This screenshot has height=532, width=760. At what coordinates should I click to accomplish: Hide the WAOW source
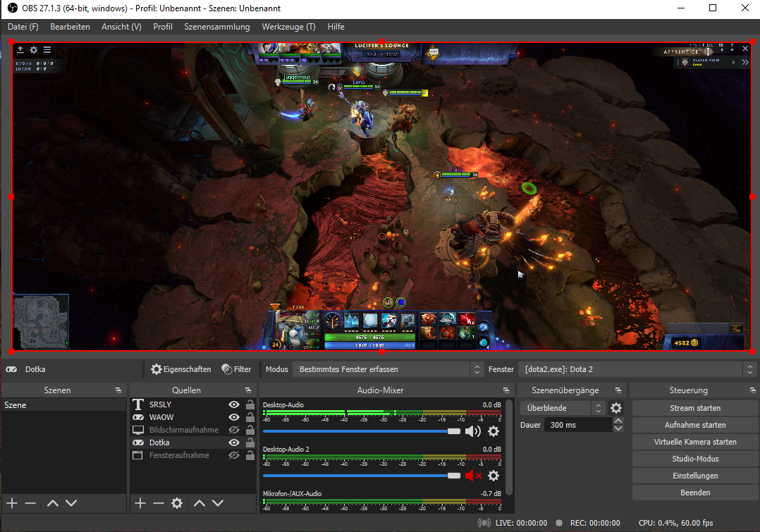pyautogui.click(x=234, y=417)
